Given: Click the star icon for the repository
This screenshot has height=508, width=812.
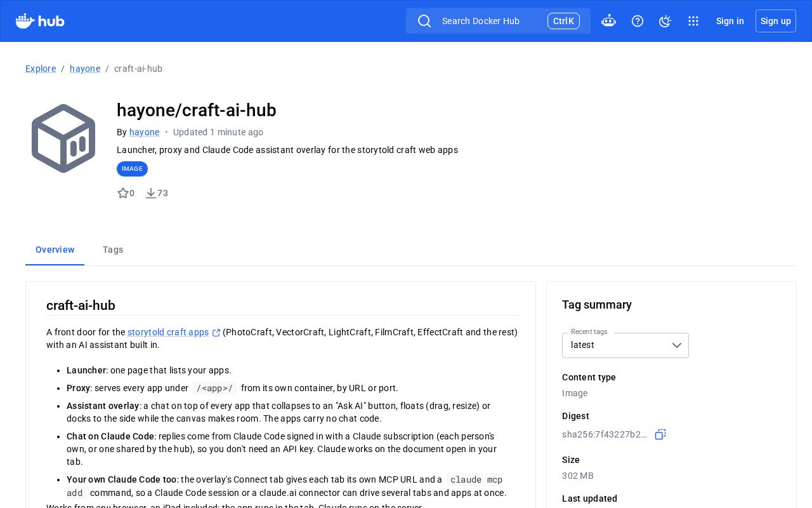Looking at the screenshot, I should 123,193.
